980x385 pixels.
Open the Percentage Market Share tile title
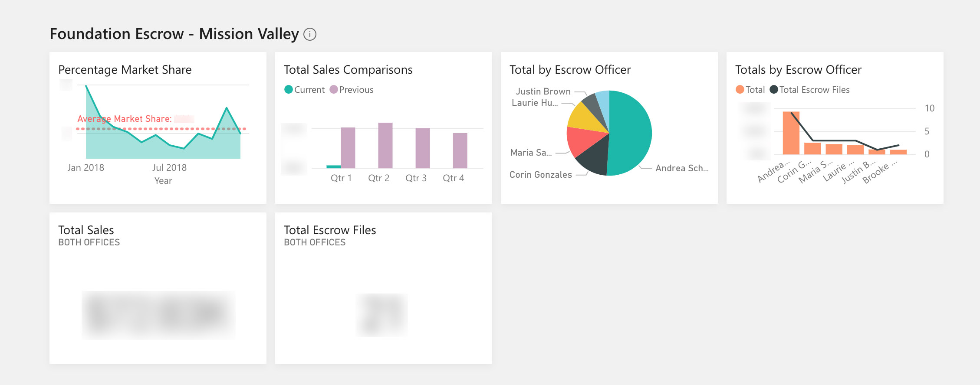click(125, 70)
